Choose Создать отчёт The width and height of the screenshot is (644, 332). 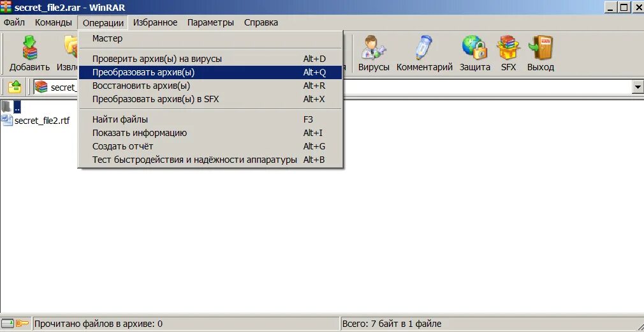point(210,146)
